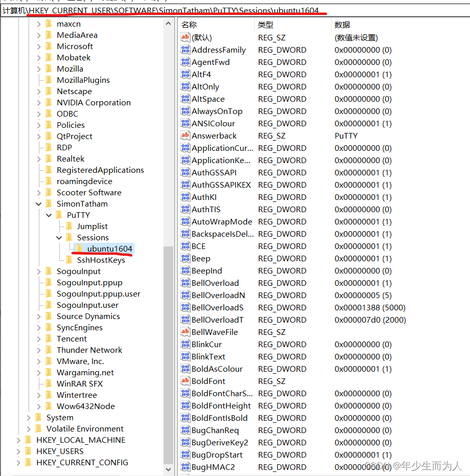Click the 数据 column header
Screen dimensions: 470x476
[x=401, y=25]
